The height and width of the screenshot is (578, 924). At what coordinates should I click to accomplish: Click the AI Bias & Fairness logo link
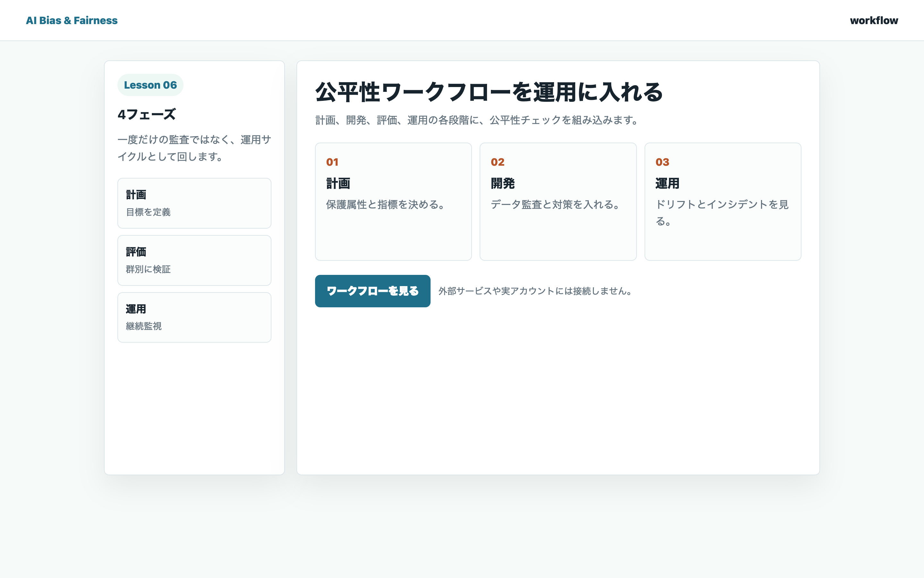tap(72, 20)
